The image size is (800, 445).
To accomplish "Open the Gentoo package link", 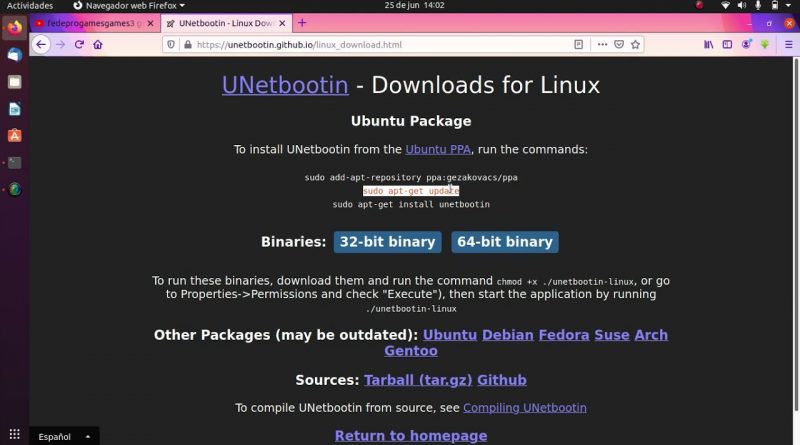I will pos(411,351).
